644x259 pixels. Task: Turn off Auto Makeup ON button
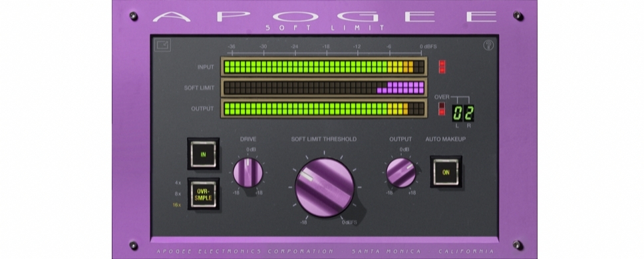click(446, 172)
